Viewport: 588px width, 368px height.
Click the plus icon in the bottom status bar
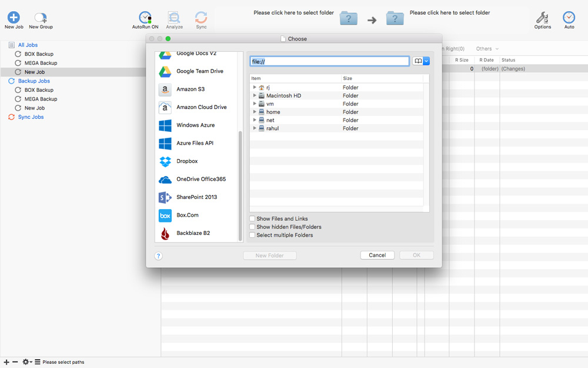6,362
